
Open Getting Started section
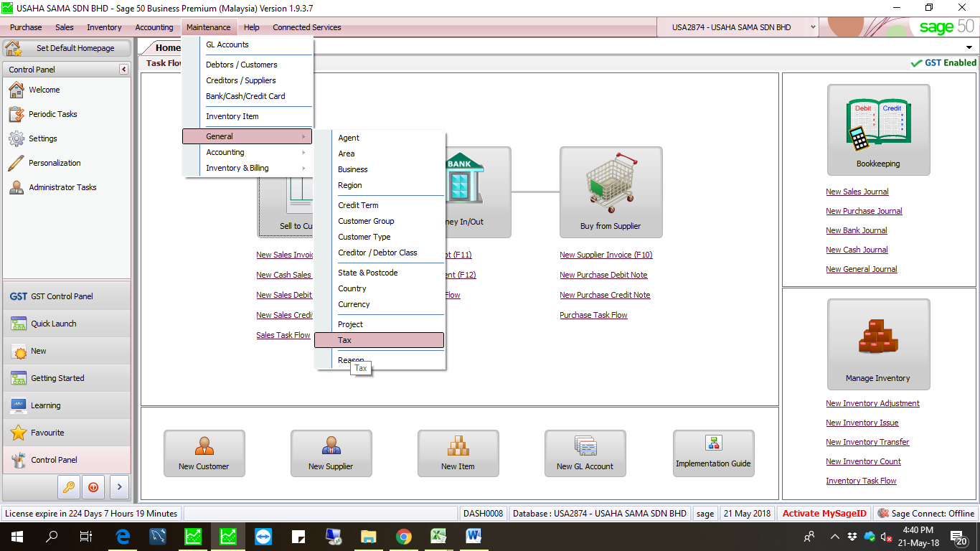pyautogui.click(x=67, y=378)
